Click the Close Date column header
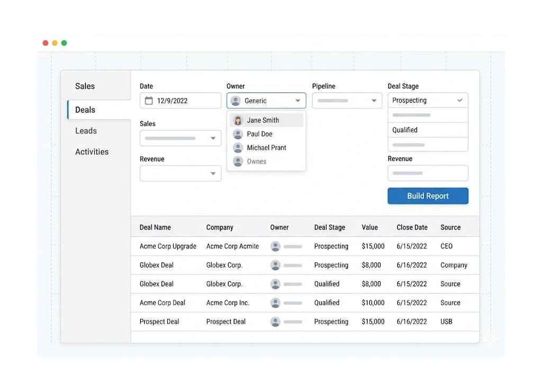 pyautogui.click(x=412, y=227)
